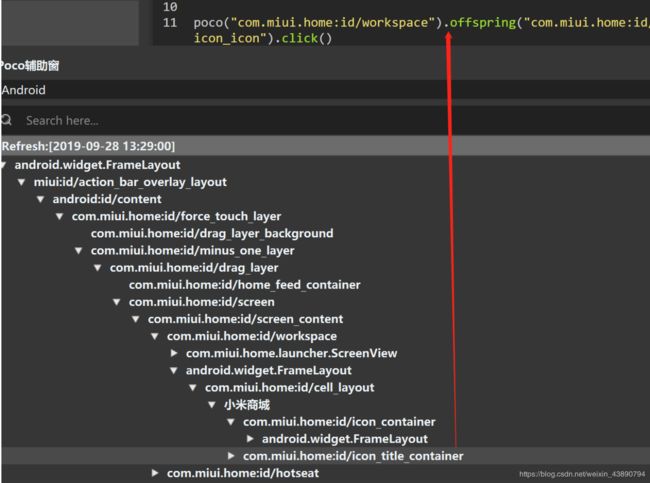Collapse the root android.widget.FrameLayout node
This screenshot has width=650, height=483.
[3, 165]
